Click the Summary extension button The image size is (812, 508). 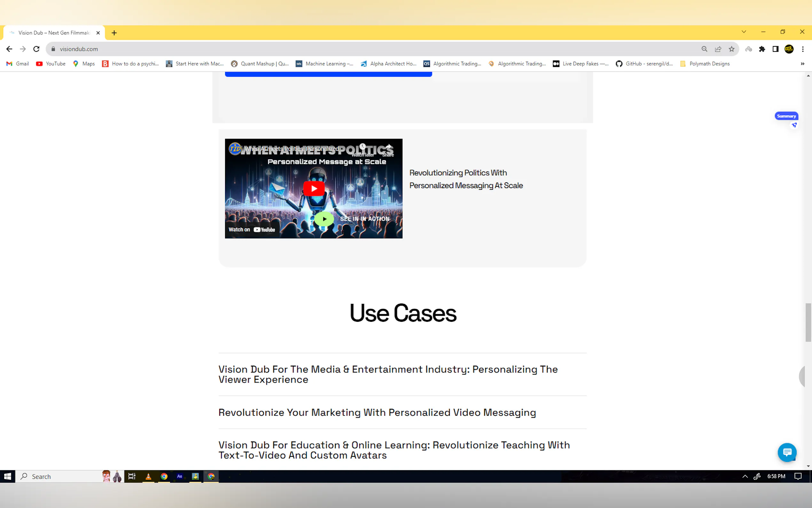(x=786, y=116)
